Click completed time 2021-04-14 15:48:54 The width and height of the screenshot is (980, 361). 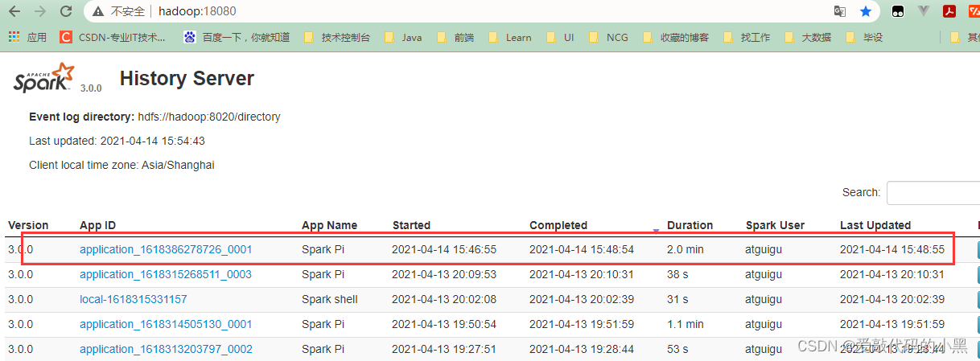tap(582, 249)
